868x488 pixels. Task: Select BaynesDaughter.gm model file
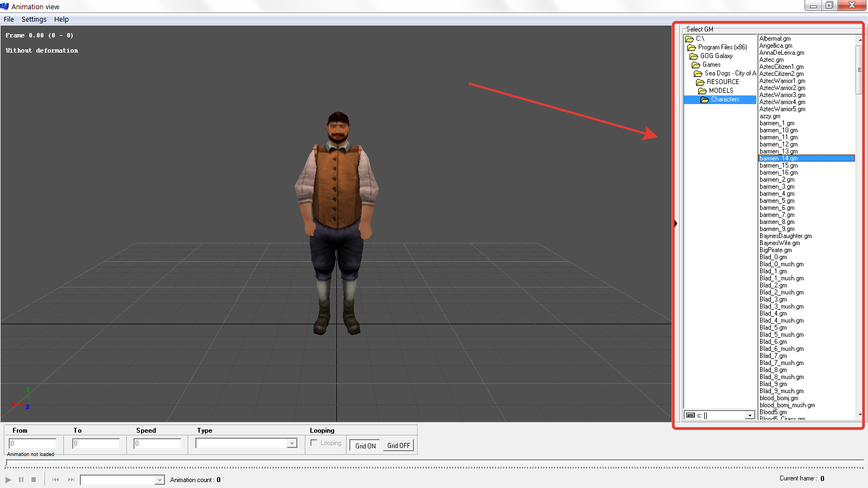click(x=786, y=236)
